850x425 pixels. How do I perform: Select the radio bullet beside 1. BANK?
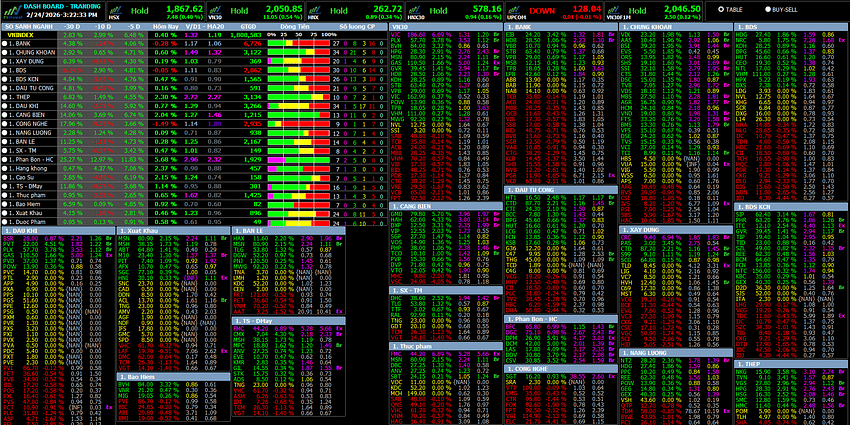click(4, 44)
